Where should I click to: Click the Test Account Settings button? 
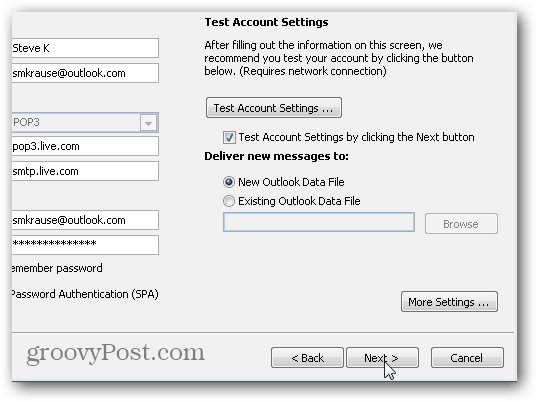point(274,108)
